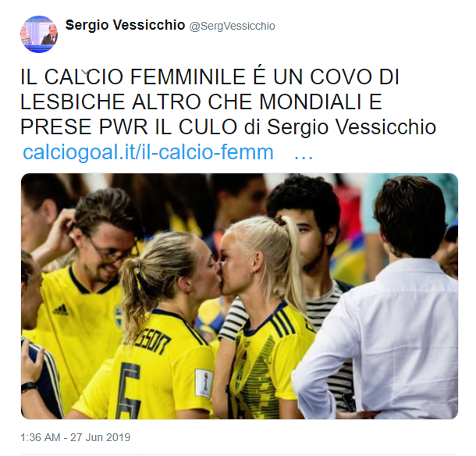Expand the small chevron tweet menu

click(87, 73)
